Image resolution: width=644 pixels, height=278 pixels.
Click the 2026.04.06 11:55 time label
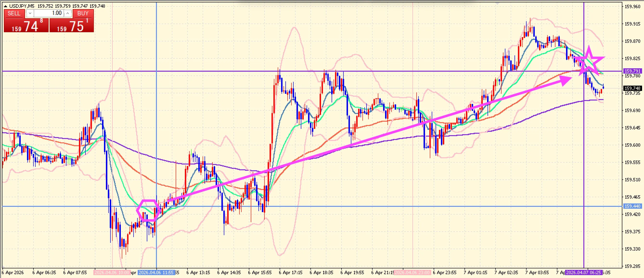(156, 272)
